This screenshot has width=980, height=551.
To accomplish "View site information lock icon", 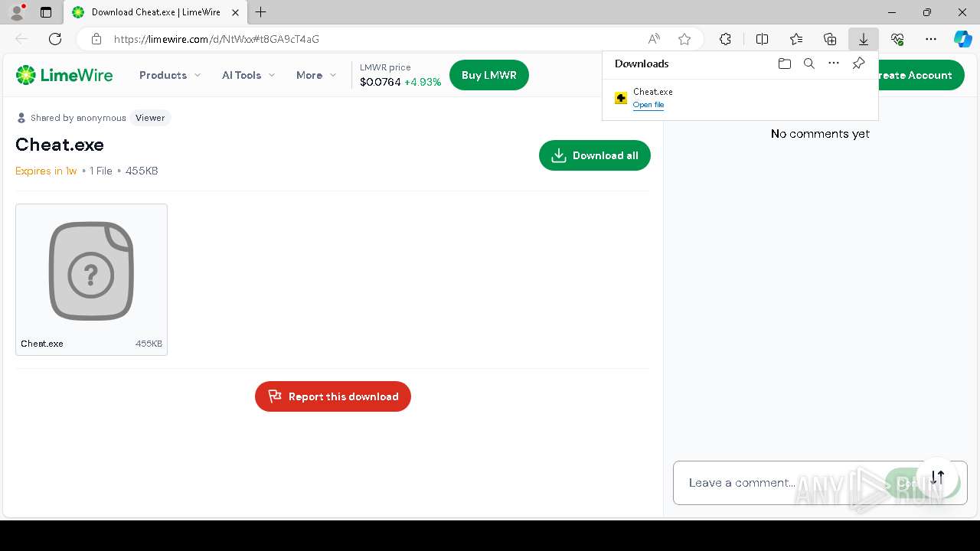I will (x=96, y=39).
